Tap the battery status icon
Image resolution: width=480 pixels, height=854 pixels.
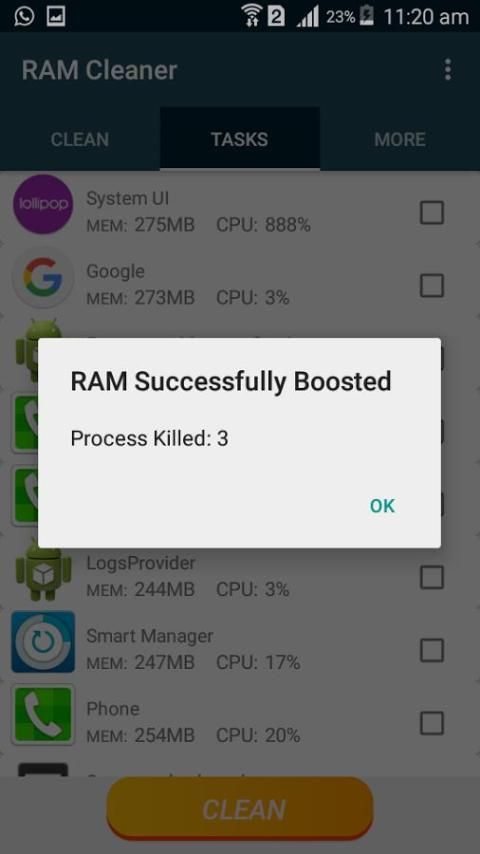click(x=368, y=16)
